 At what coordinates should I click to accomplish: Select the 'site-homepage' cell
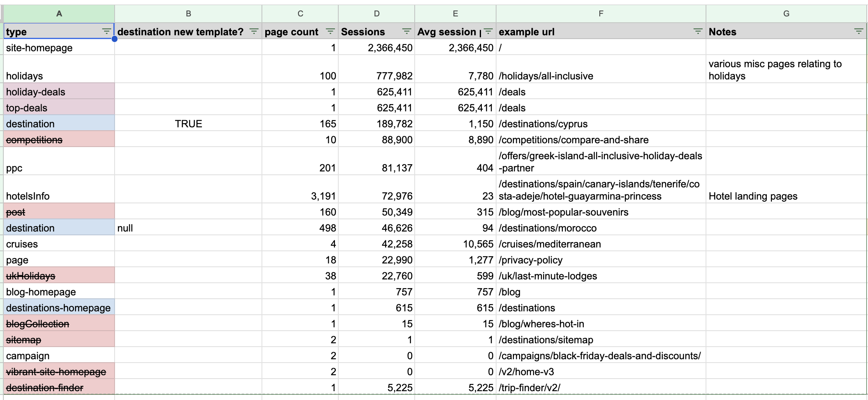(x=59, y=47)
